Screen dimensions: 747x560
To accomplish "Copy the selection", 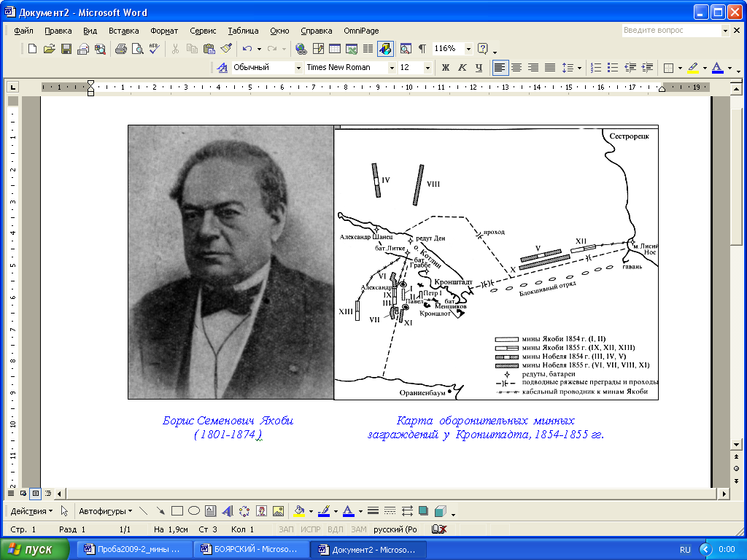I will click(192, 49).
